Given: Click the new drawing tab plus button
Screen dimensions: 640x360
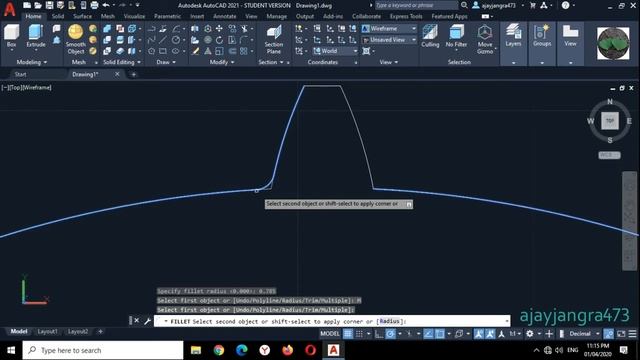Looking at the screenshot, I should coord(133,74).
